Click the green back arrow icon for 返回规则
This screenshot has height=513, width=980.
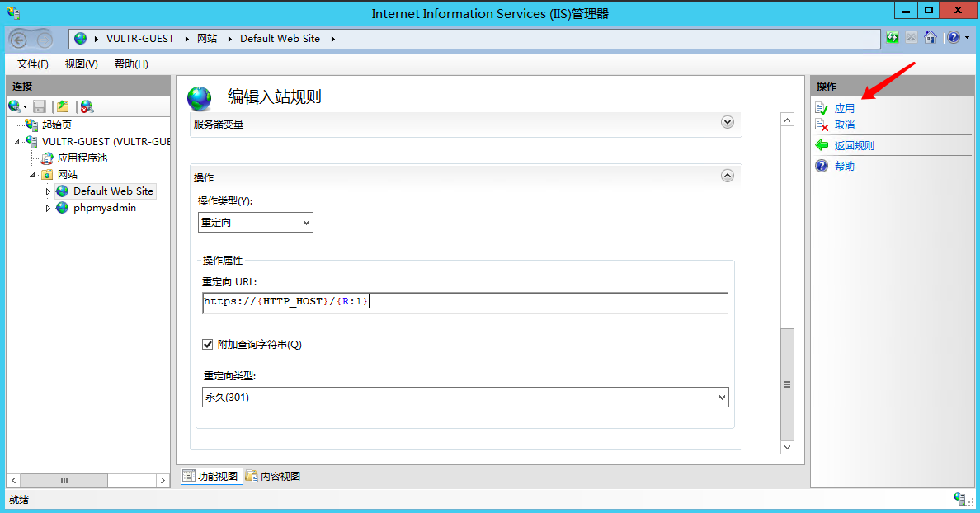click(x=822, y=145)
